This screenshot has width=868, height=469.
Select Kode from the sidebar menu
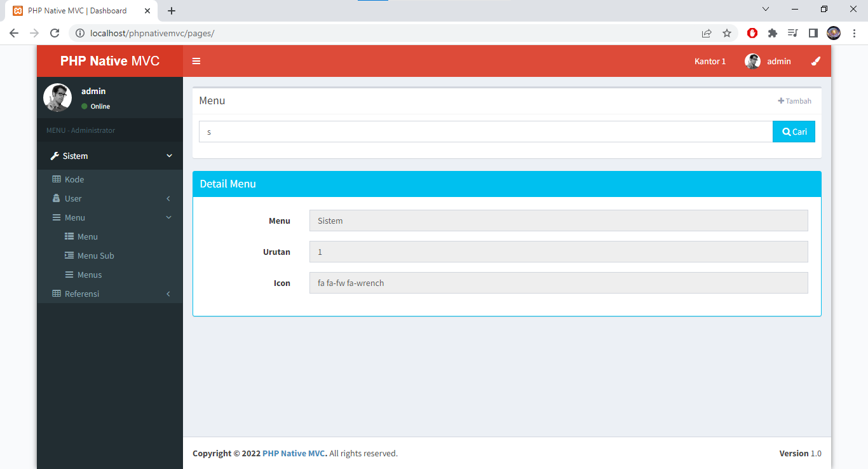pos(74,179)
